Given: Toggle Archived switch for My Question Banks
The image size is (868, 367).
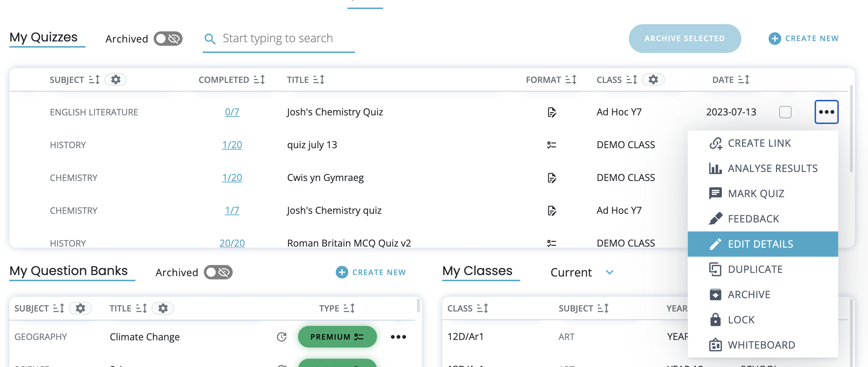Looking at the screenshot, I should coord(218,272).
